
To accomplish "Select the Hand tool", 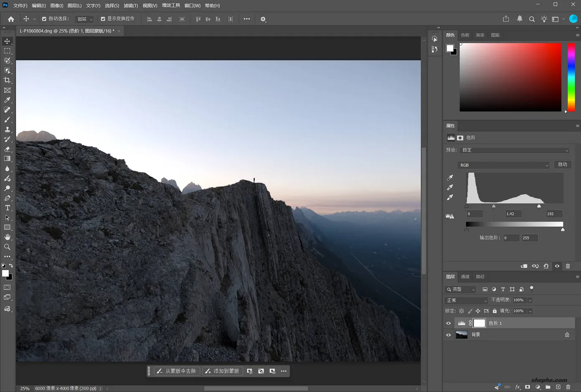I will tap(7, 237).
